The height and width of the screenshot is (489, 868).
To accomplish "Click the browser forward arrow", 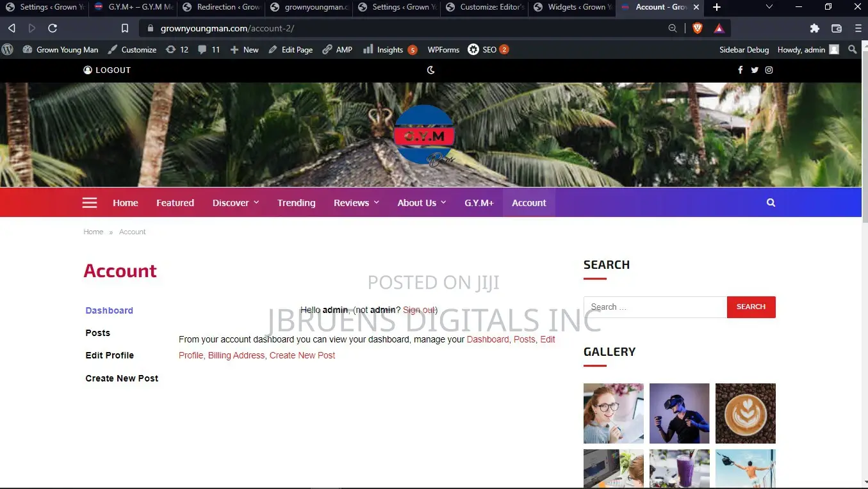I will (x=32, y=28).
